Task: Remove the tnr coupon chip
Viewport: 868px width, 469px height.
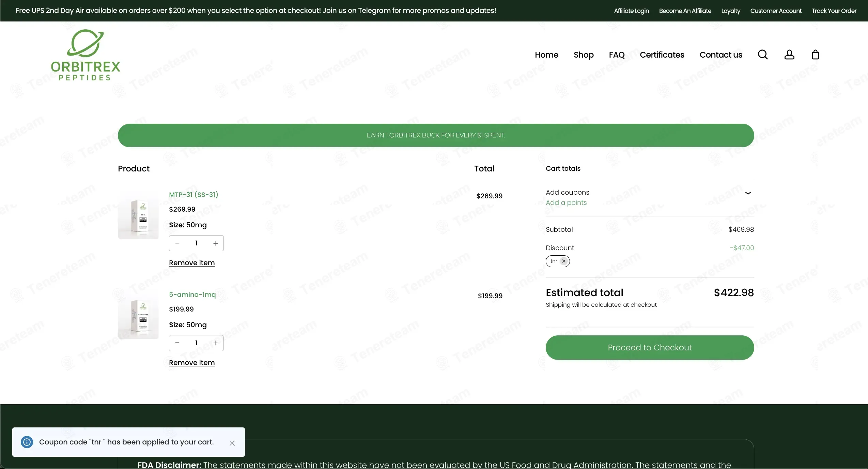Action: [564, 261]
